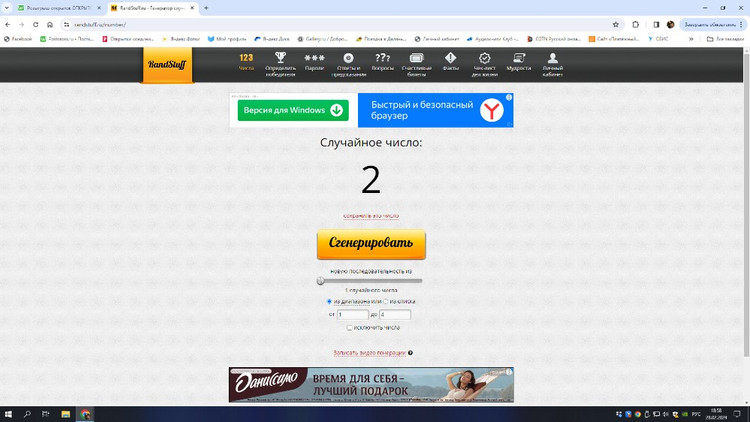Enable the 'исключить числа' checkbox
750x422 pixels.
349,327
